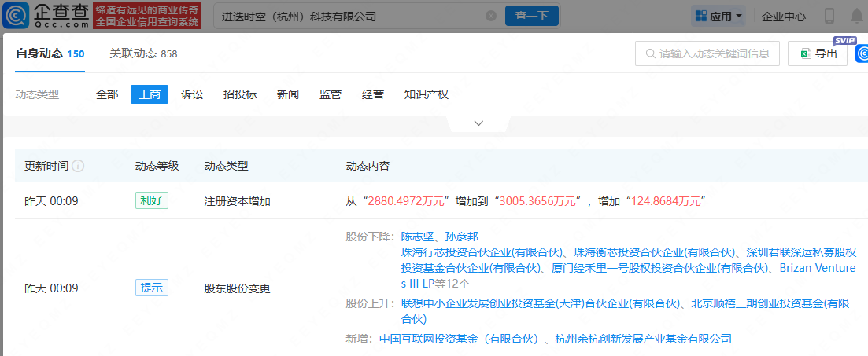Click the 提示 level tag
Viewport: 868px width, 356px height.
pos(151,288)
